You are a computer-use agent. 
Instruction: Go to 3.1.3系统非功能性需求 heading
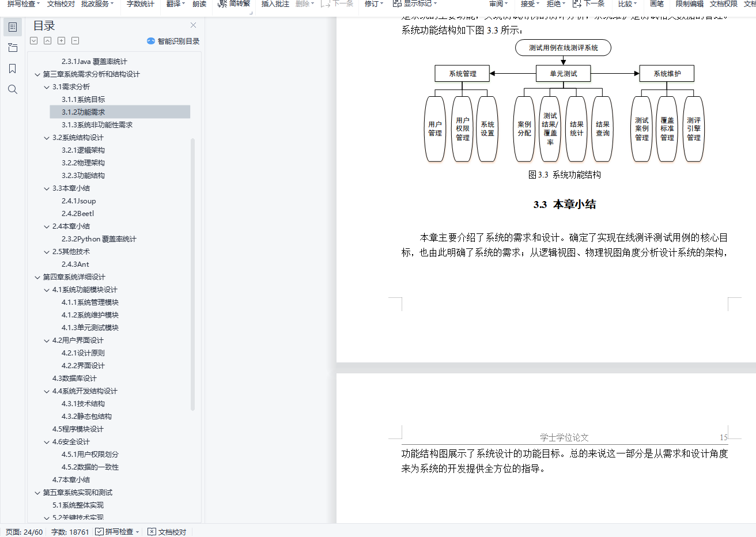click(x=97, y=125)
